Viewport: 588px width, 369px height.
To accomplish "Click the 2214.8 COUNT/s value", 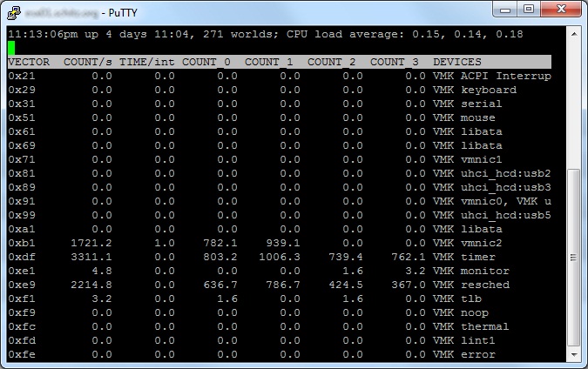I will point(91,285).
